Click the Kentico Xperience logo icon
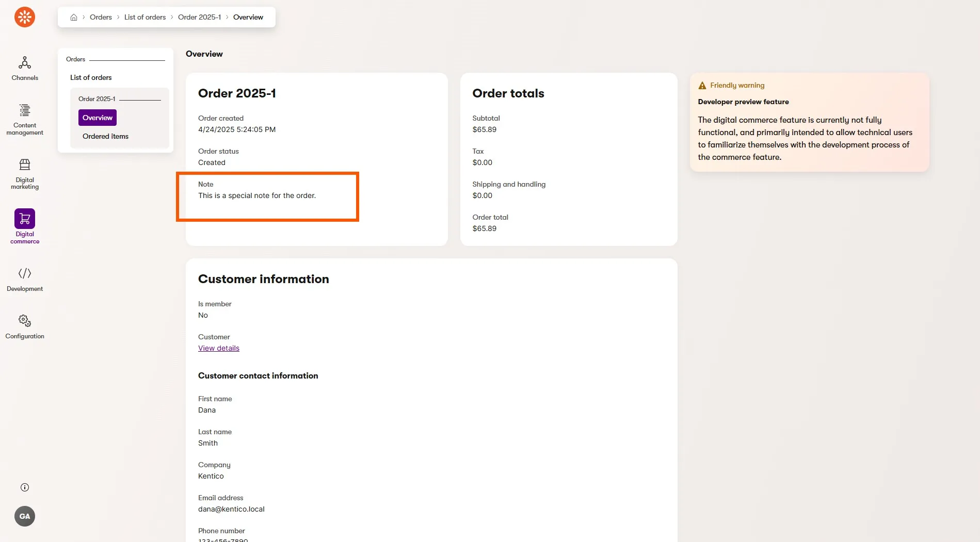Image resolution: width=980 pixels, height=542 pixels. pos(25,17)
